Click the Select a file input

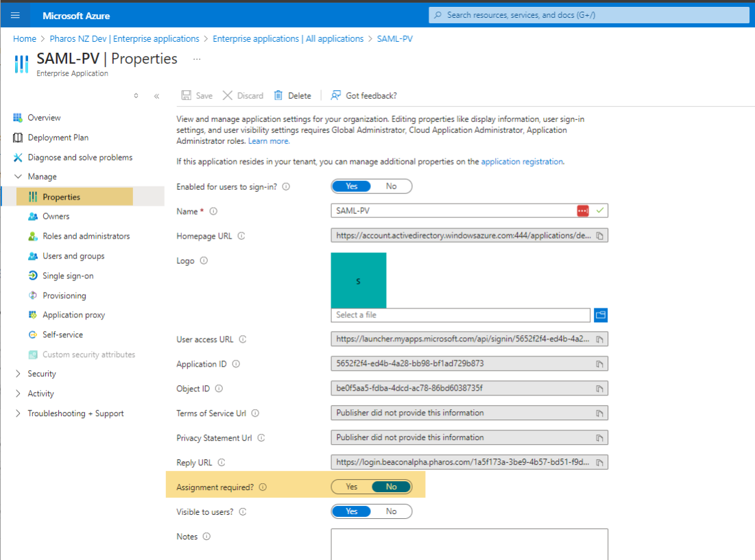[x=460, y=315]
